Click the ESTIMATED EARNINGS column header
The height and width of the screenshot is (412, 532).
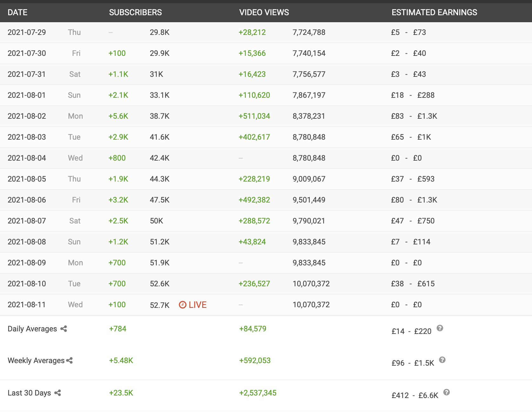click(x=434, y=12)
